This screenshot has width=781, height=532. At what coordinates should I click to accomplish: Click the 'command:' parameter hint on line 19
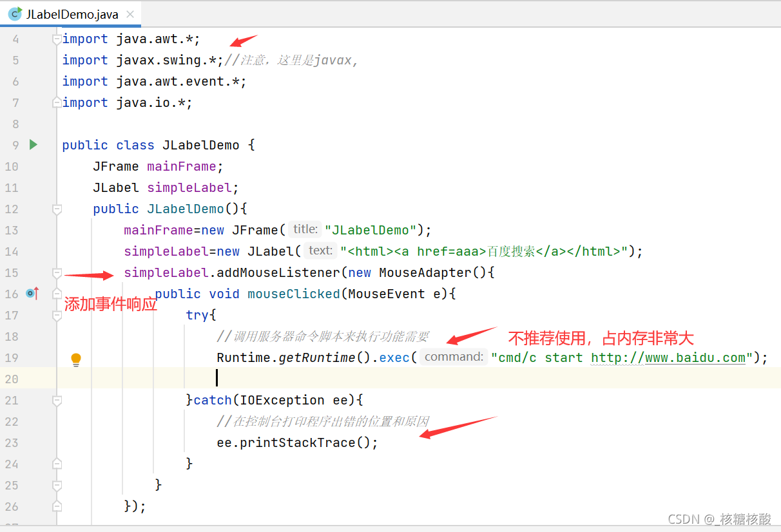454,357
